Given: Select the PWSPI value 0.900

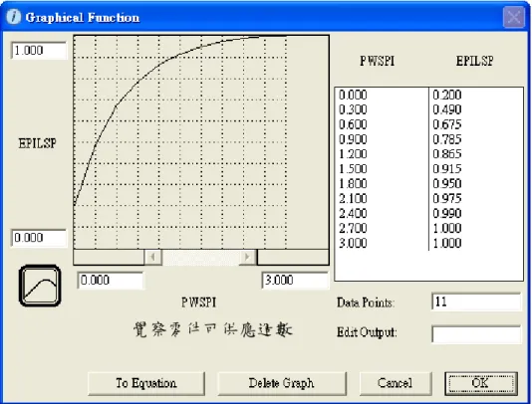Looking at the screenshot, I should [x=353, y=139].
